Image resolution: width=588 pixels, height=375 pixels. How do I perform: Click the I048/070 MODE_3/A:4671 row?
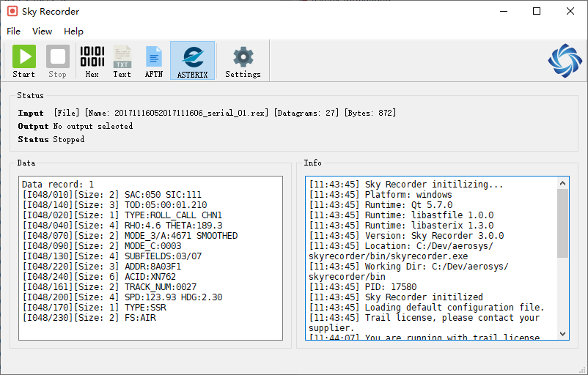[130, 236]
